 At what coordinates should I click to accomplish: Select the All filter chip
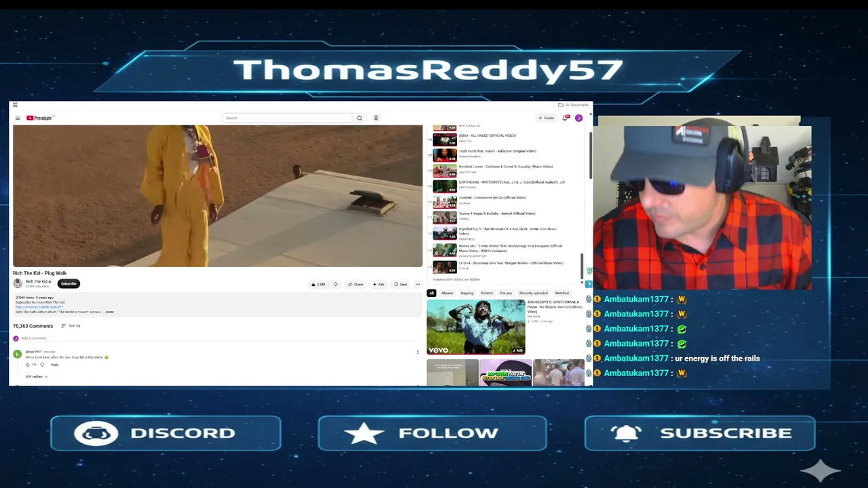[431, 293]
